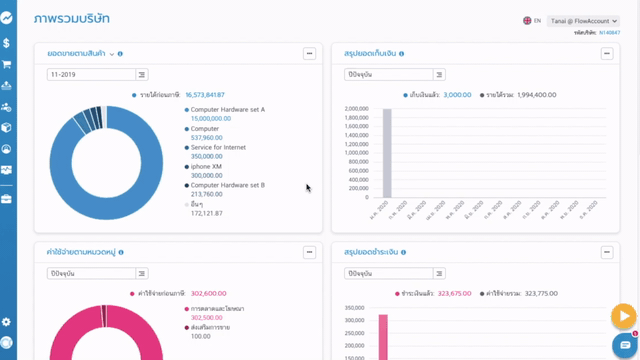Open the dashboard trend icon in sidebar
This screenshot has height=360, width=640.
7,18
